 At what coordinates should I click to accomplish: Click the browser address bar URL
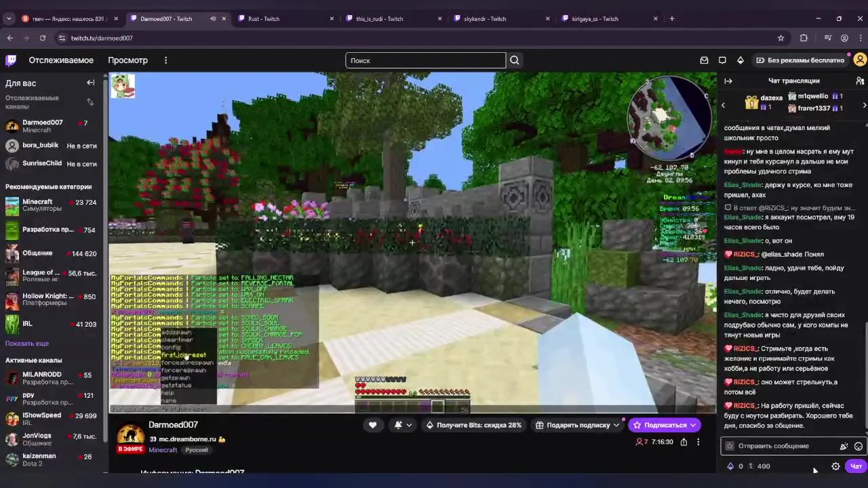(102, 38)
